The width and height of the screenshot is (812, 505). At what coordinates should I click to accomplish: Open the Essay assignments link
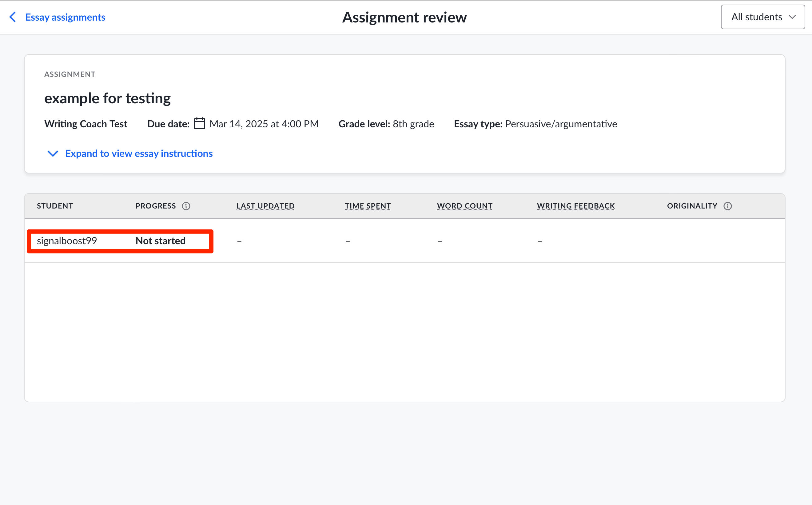(x=65, y=17)
